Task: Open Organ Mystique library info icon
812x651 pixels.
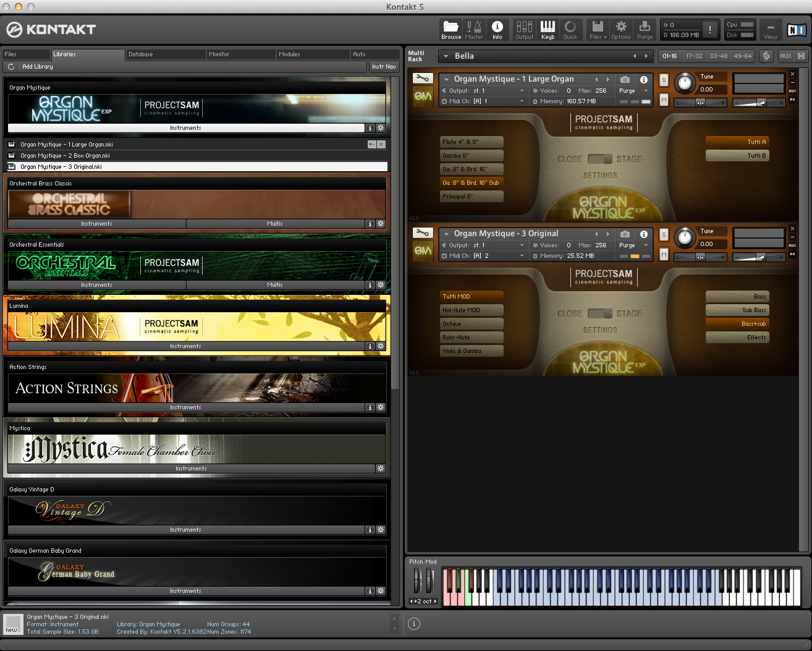Action: coord(370,128)
